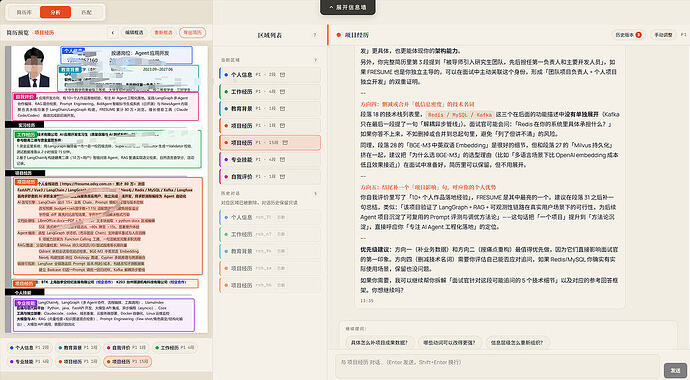Delete 工作经历 row in the region list
This screenshot has width=690, height=380.
coord(283,91)
